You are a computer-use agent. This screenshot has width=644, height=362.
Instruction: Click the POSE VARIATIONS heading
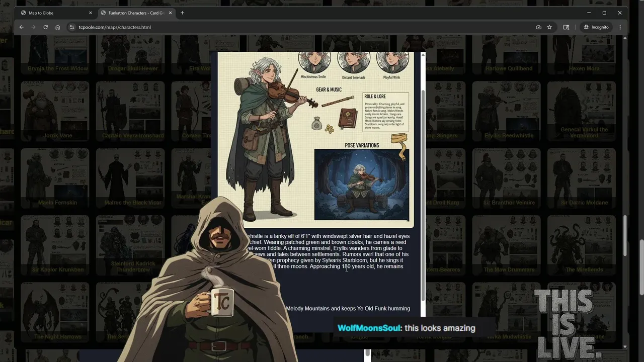tap(362, 145)
